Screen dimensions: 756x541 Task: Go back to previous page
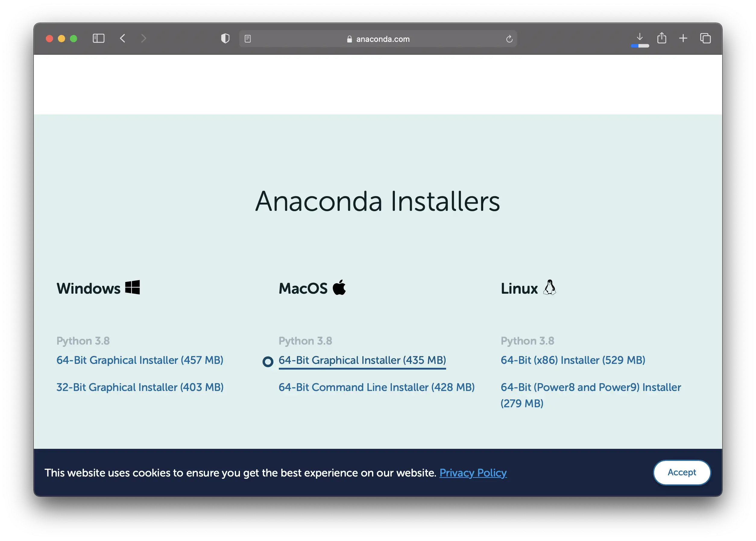[x=123, y=39]
